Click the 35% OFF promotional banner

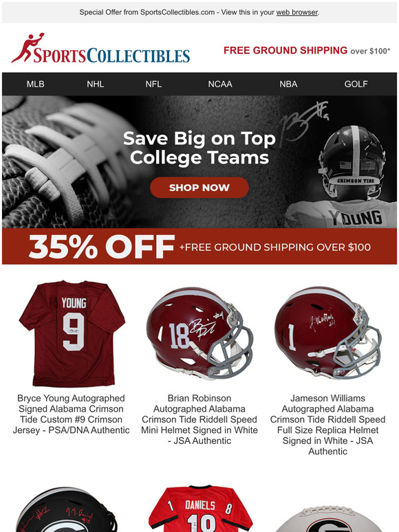pos(199,246)
